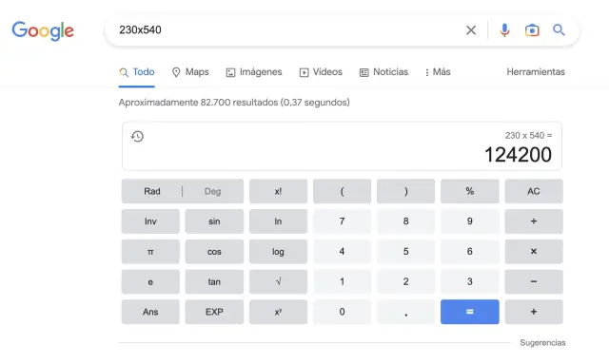Image resolution: width=609 pixels, height=364 pixels.
Task: Start voice search with microphone icon
Action: click(504, 29)
